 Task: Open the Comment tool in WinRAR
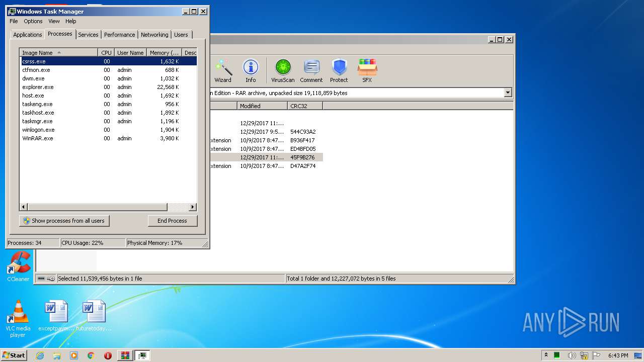[311, 71]
